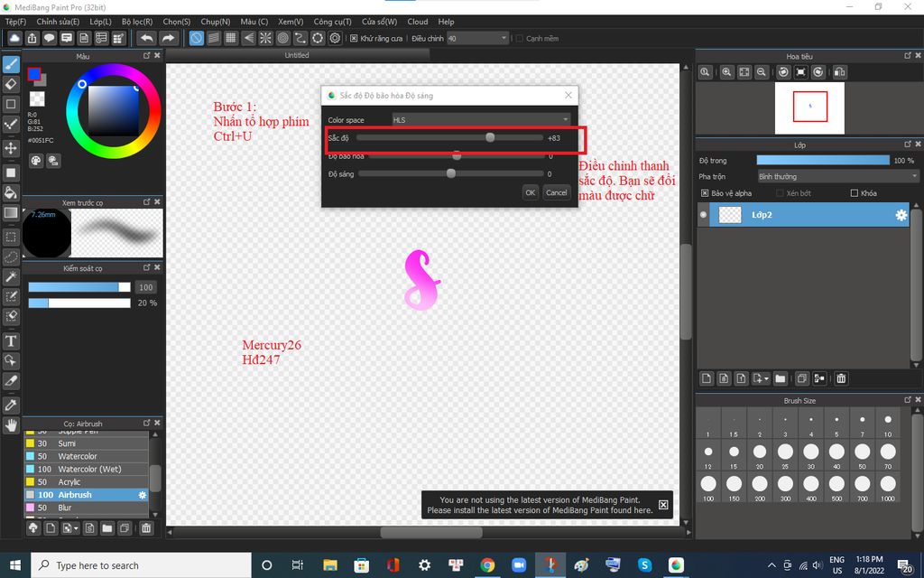Open Windows Start menu

tap(14, 565)
